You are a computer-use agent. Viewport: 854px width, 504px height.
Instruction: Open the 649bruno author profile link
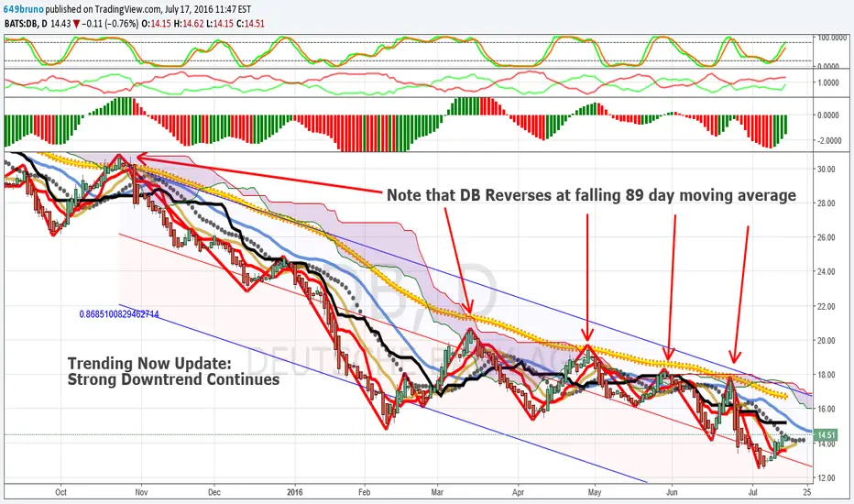[x=24, y=10]
